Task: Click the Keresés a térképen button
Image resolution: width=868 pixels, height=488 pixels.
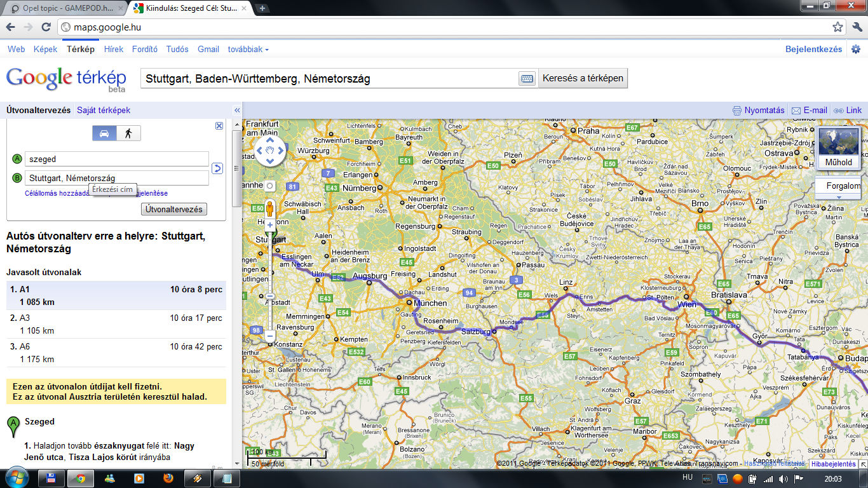Action: tap(583, 79)
